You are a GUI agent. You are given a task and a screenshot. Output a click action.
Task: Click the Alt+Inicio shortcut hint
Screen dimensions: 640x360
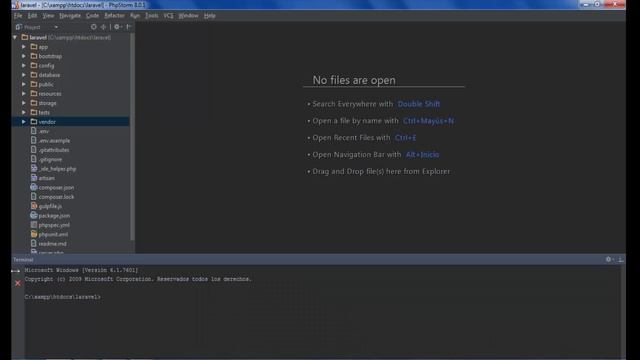tap(422, 155)
